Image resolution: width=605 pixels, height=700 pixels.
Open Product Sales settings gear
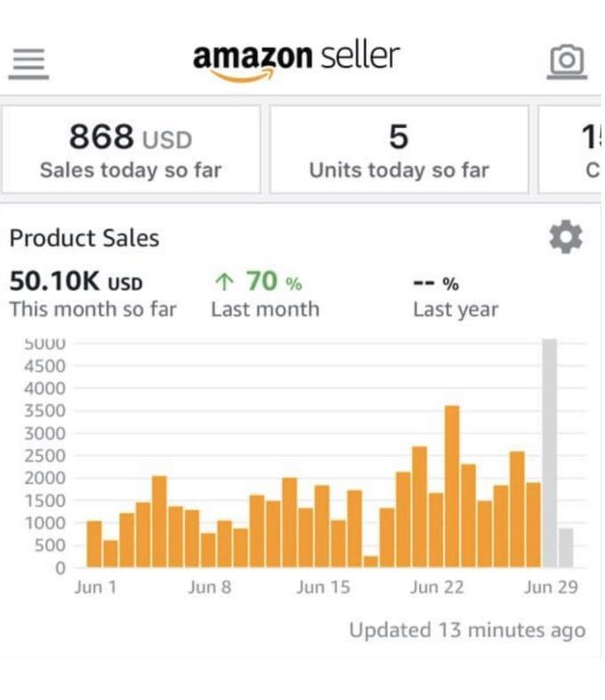point(566,237)
